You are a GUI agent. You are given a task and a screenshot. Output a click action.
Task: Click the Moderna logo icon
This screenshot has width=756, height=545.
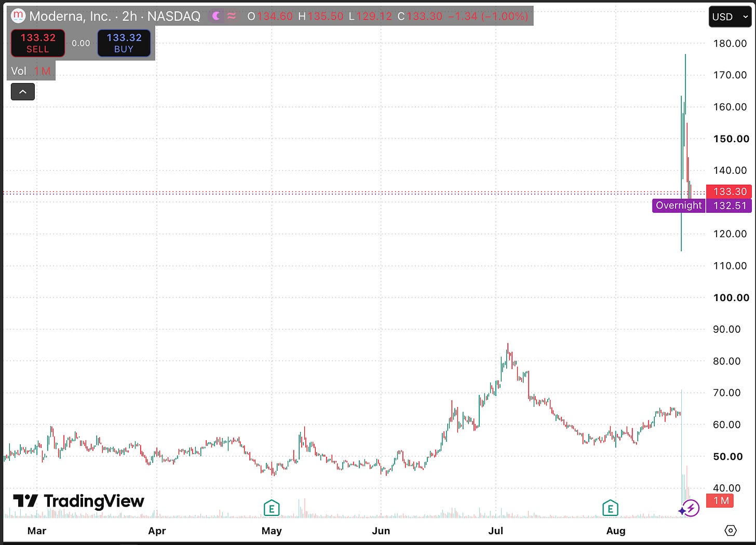coord(18,16)
